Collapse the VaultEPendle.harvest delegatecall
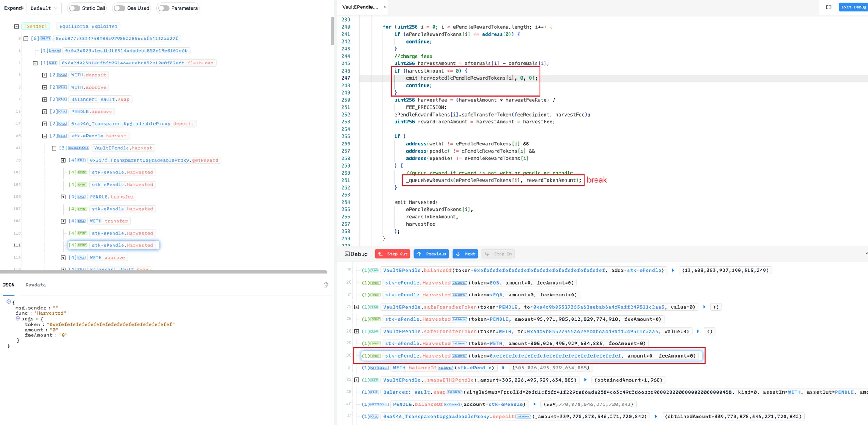Screen dimensions: 868x425 54,148
